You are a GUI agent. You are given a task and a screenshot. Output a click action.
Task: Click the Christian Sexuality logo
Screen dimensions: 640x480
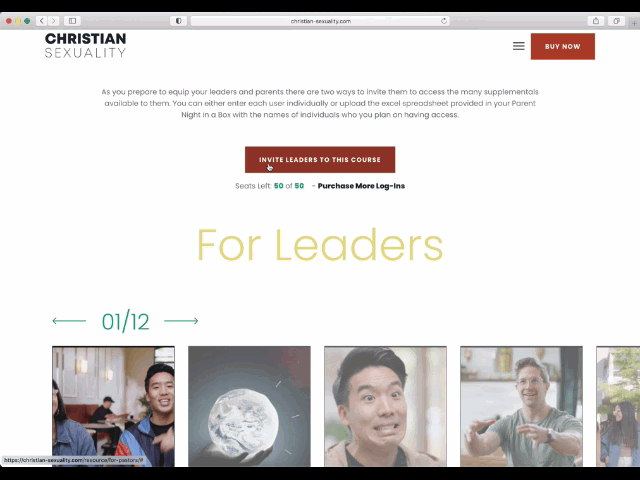[85, 45]
